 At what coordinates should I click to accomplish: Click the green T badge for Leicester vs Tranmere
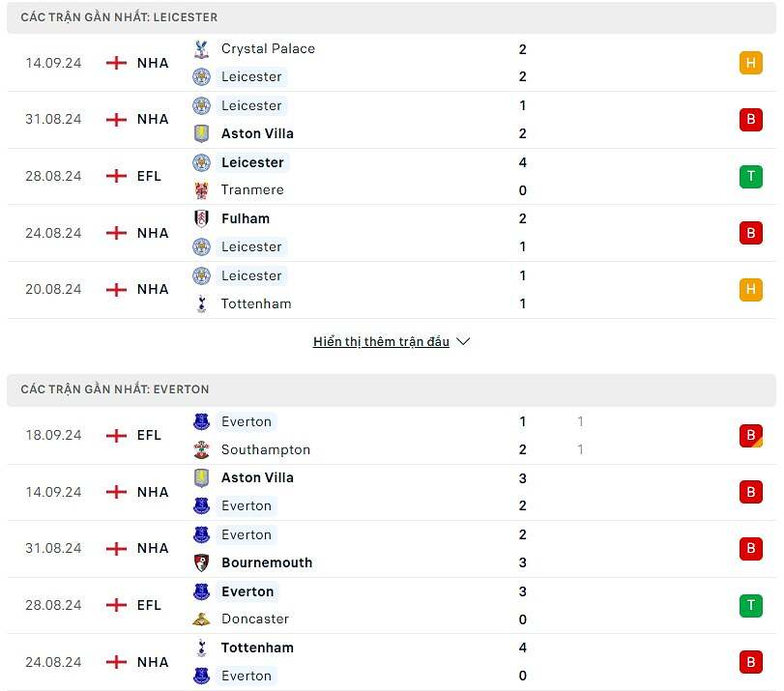tap(750, 176)
